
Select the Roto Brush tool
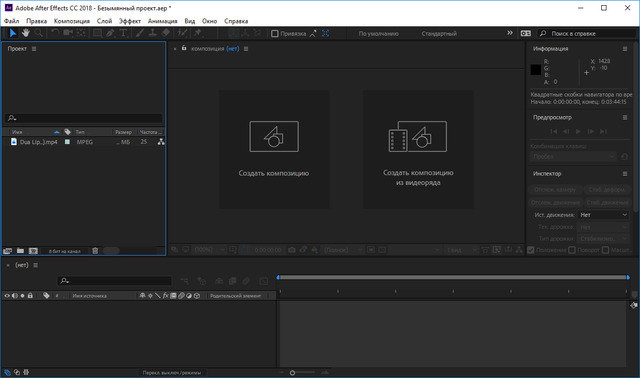pos(182,33)
